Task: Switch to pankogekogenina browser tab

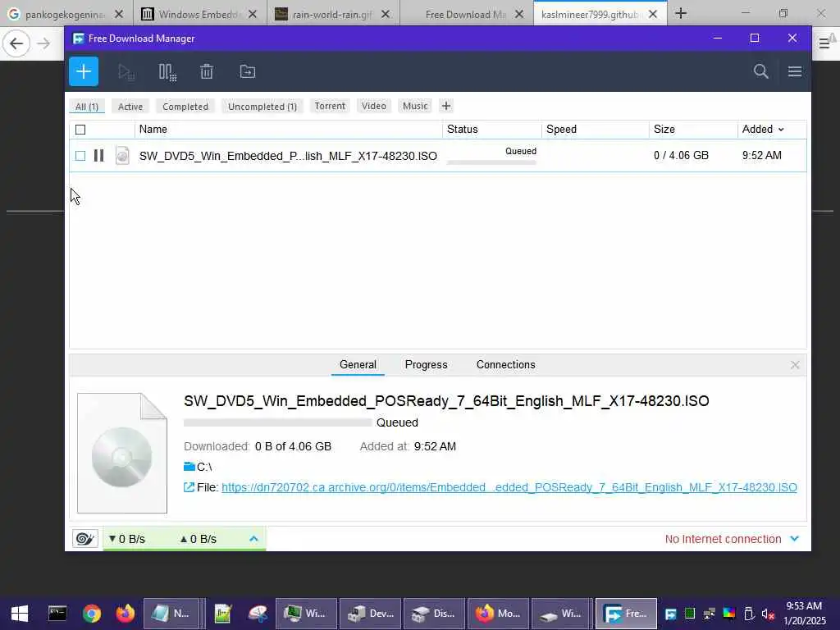Action: pyautogui.click(x=66, y=14)
